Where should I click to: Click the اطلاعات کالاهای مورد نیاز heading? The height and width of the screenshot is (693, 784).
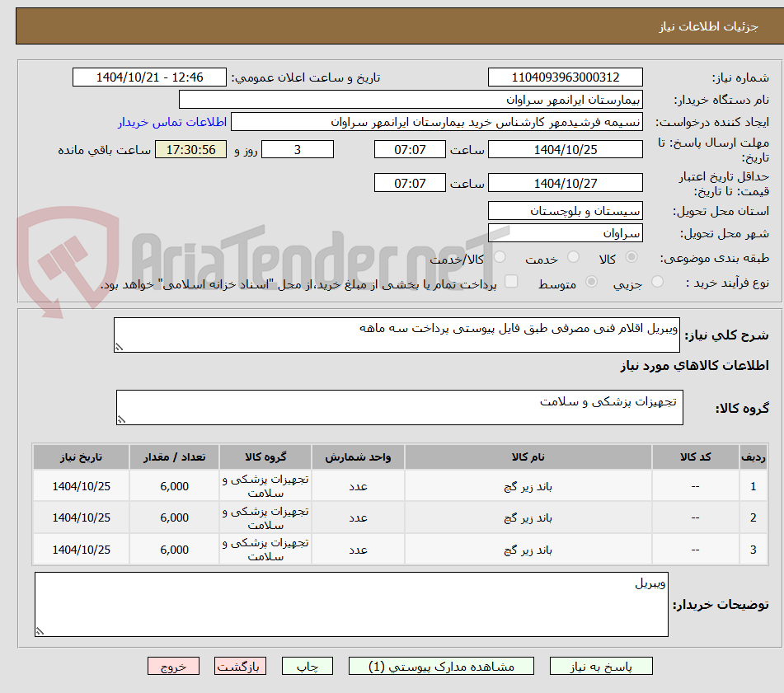[694, 366]
